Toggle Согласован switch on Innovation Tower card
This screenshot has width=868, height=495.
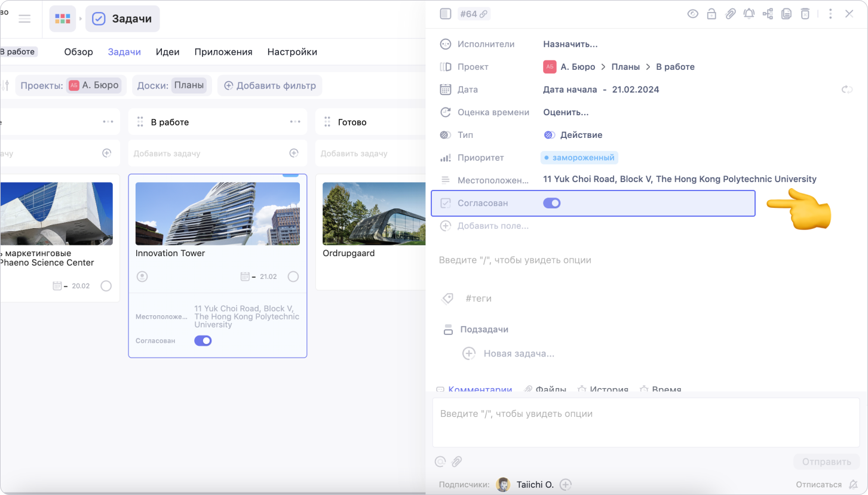[x=203, y=341]
